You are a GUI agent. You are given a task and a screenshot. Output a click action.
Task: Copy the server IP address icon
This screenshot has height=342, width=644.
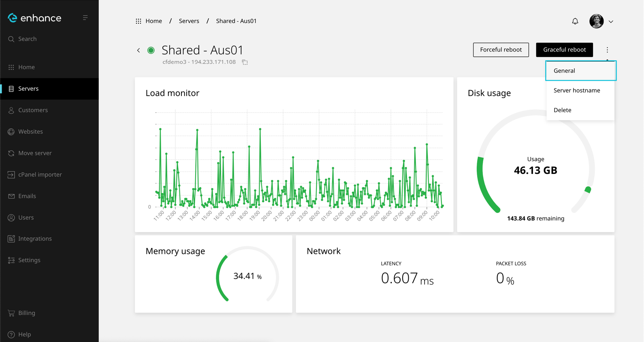[245, 62]
